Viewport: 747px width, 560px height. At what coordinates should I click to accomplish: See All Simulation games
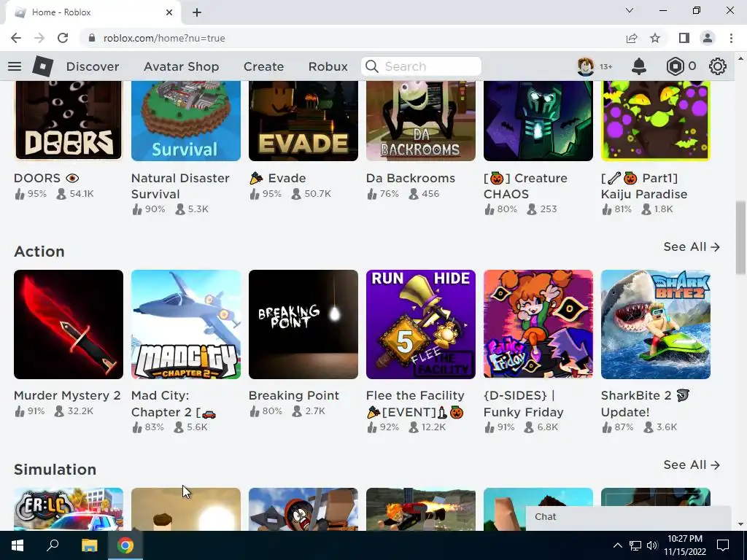[692, 464]
